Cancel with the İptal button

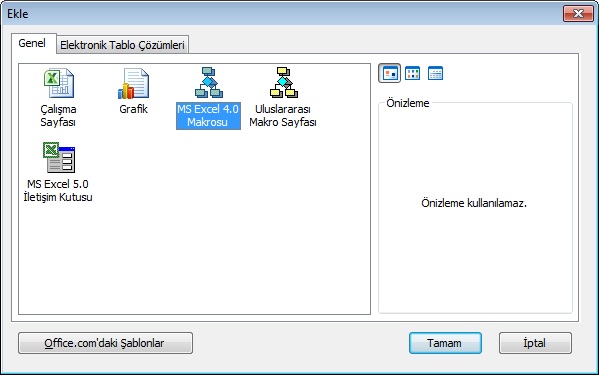pyautogui.click(x=535, y=343)
